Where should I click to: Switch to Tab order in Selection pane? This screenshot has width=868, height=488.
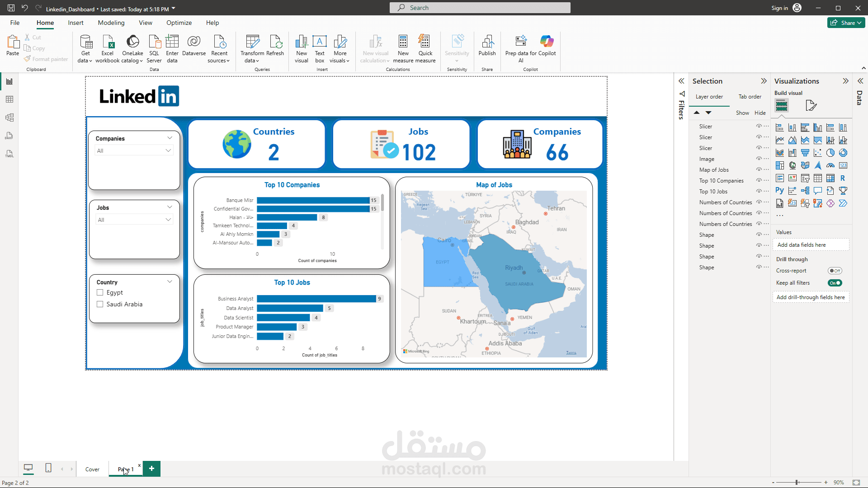[750, 97]
